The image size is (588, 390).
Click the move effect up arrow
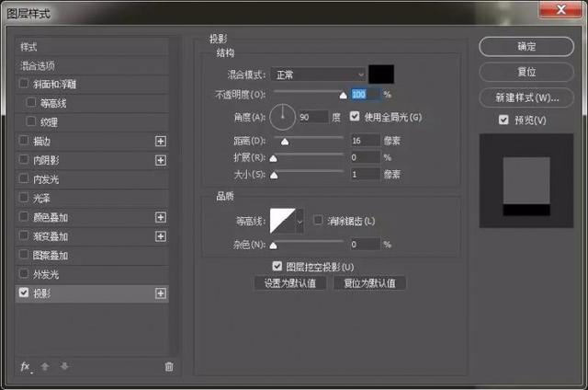[x=45, y=366]
